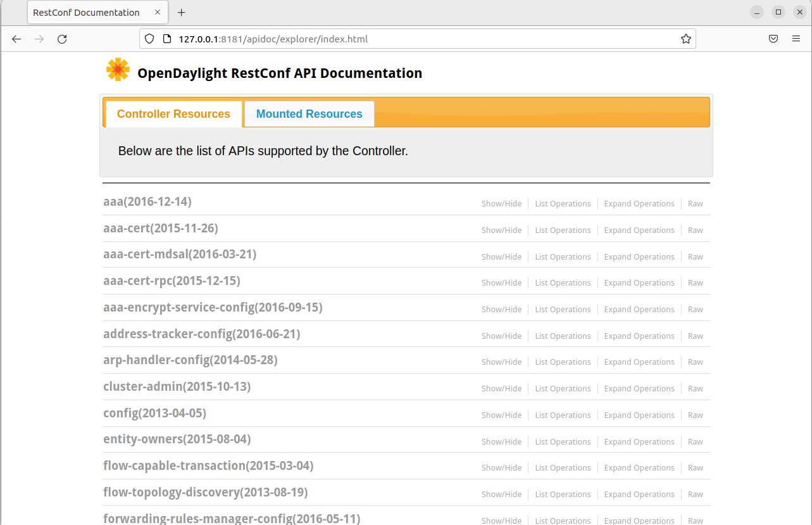Expand Operations for aaa-cert-rpc
The width and height of the screenshot is (812, 525).
639,283
